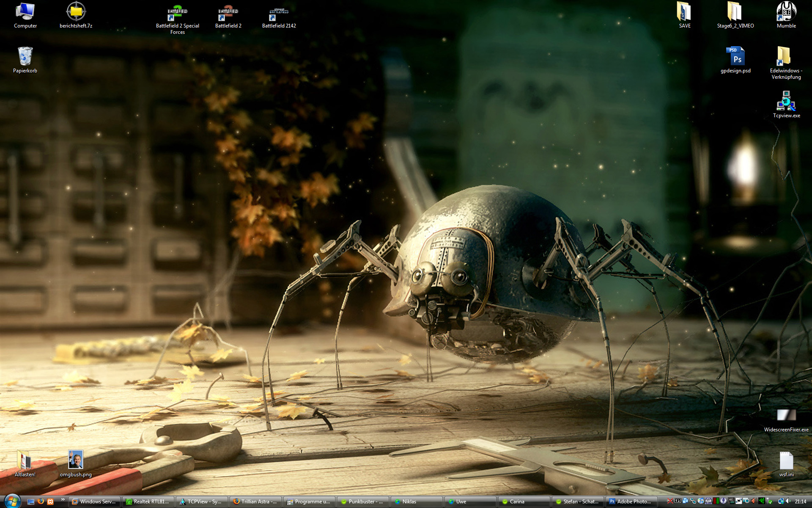Switch to Punkbuster taskbar window
The height and width of the screenshot is (508, 812).
363,501
